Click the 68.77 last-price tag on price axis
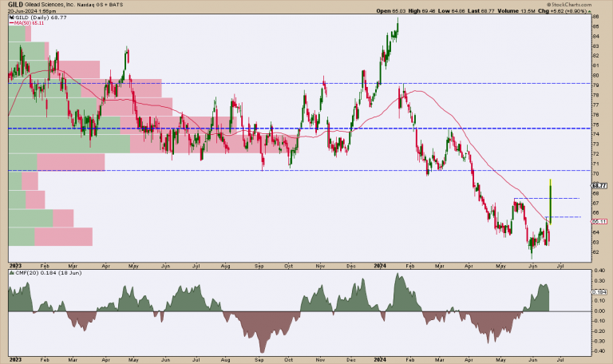Image resolution: width=613 pixels, height=364 pixels. [599, 186]
